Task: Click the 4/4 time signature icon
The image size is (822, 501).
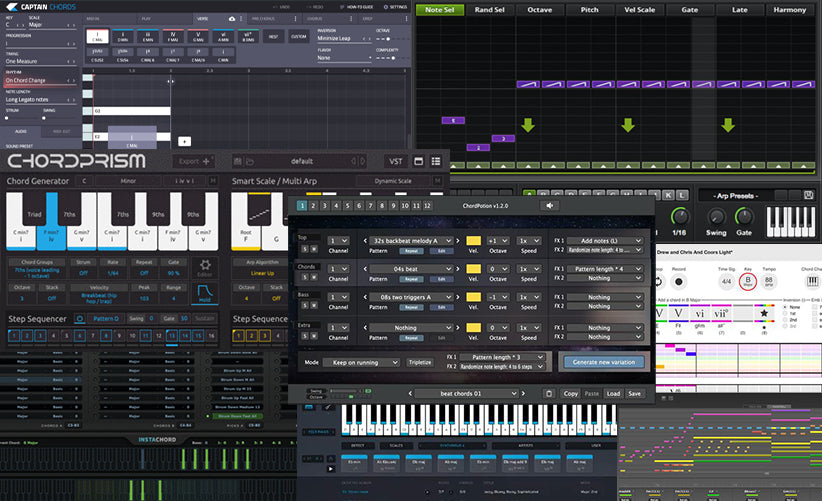Action: pyautogui.click(x=726, y=281)
